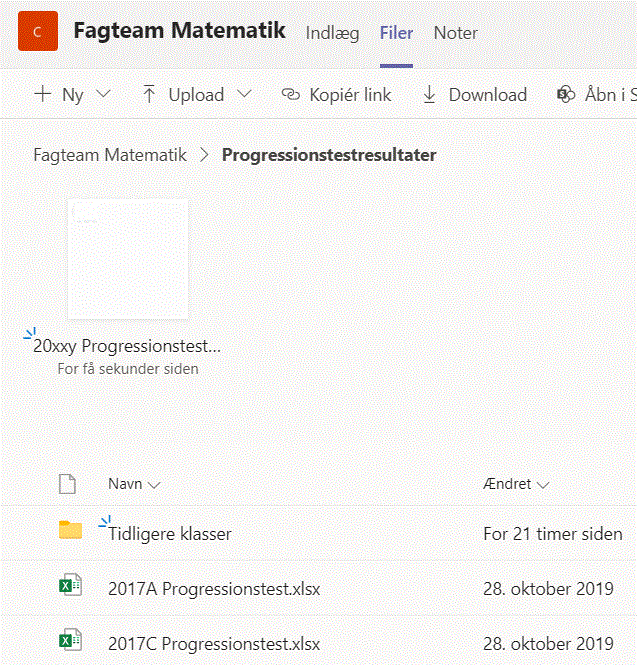Click the Upload arrow icon

tap(149, 95)
